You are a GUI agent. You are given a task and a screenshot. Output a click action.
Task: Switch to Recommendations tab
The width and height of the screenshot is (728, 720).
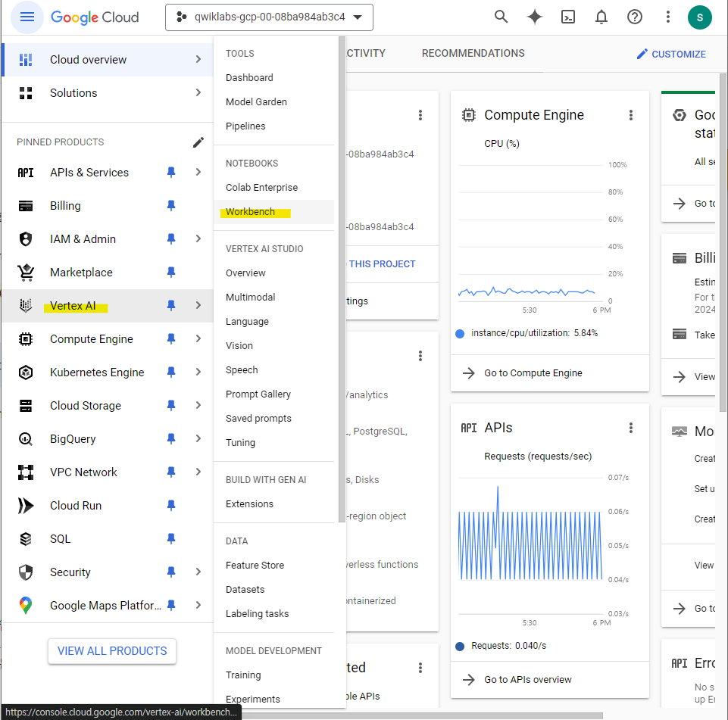pyautogui.click(x=473, y=53)
